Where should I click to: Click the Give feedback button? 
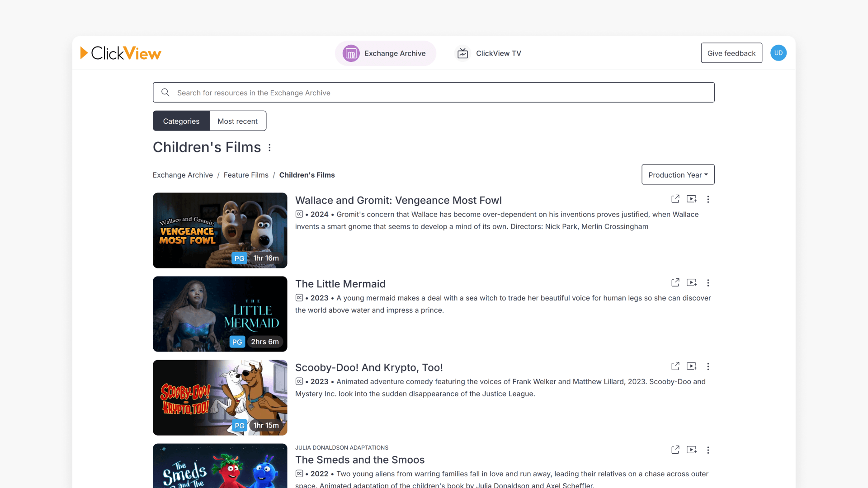[x=731, y=53]
